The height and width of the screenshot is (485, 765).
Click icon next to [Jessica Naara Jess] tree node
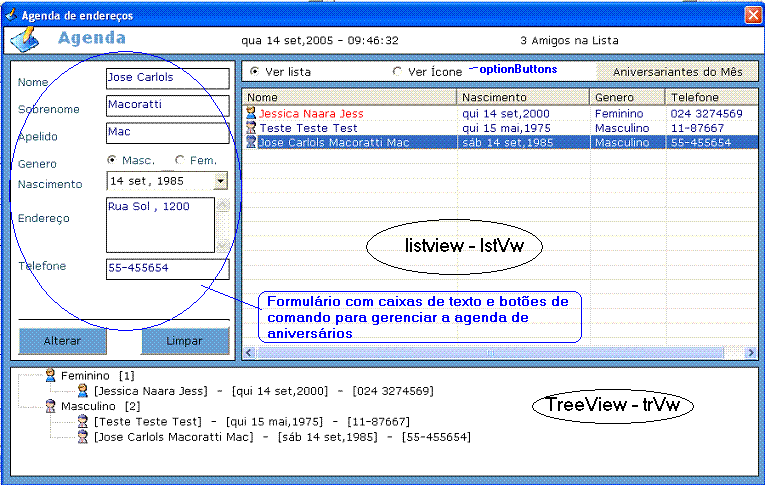83,390
